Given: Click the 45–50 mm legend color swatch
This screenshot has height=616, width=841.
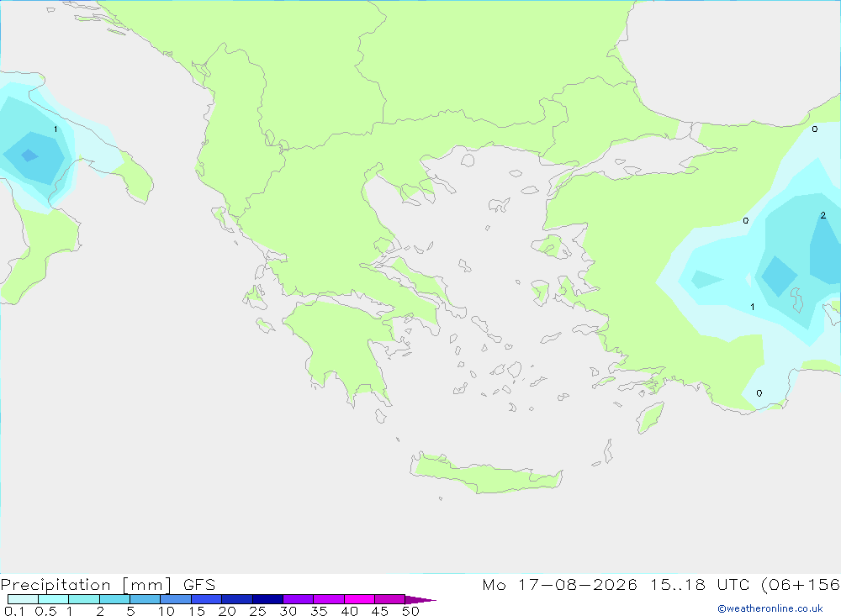Looking at the screenshot, I should coord(390,599).
